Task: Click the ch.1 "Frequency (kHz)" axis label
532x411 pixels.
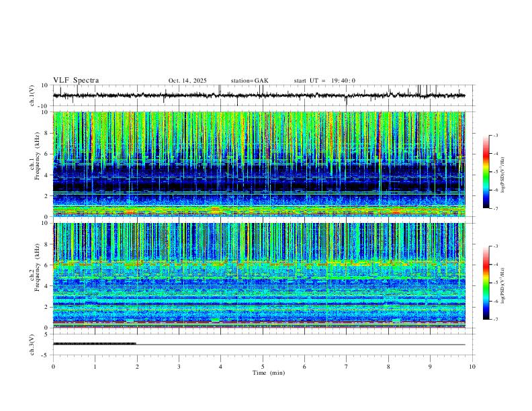Action: [x=37, y=156]
